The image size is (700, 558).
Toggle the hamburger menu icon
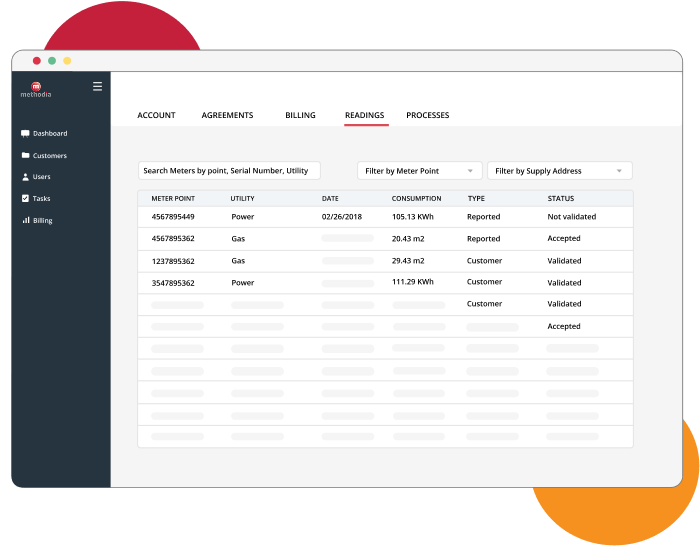coord(97,86)
